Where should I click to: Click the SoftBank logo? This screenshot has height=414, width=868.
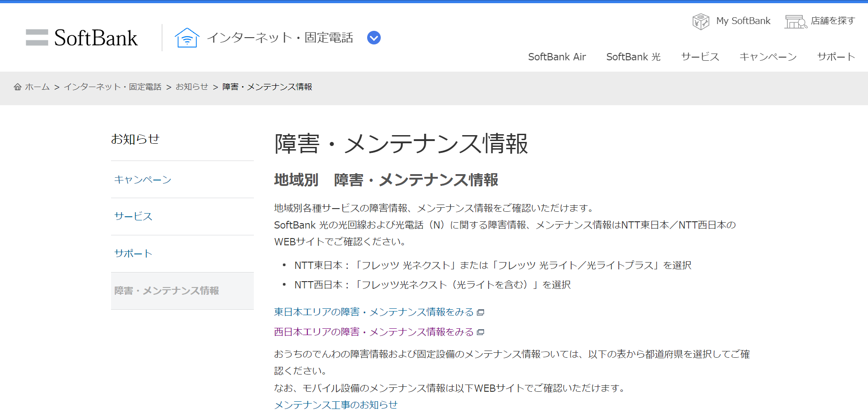82,38
